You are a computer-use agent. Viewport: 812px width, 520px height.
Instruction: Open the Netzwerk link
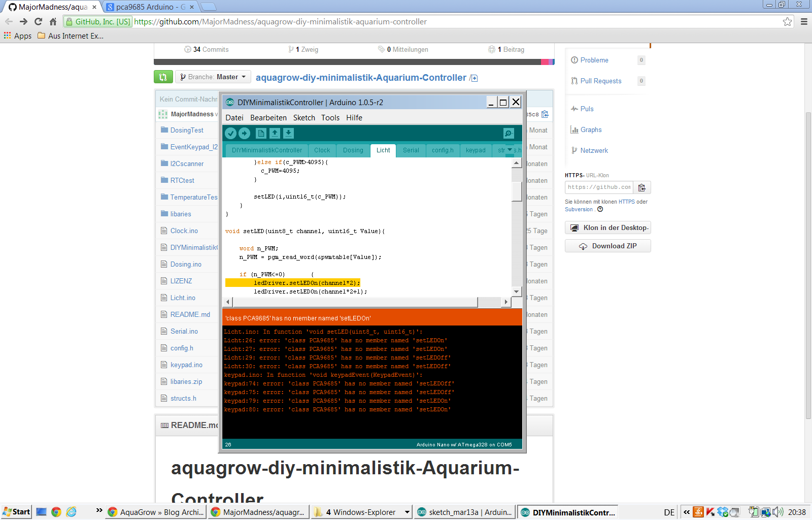click(x=594, y=150)
